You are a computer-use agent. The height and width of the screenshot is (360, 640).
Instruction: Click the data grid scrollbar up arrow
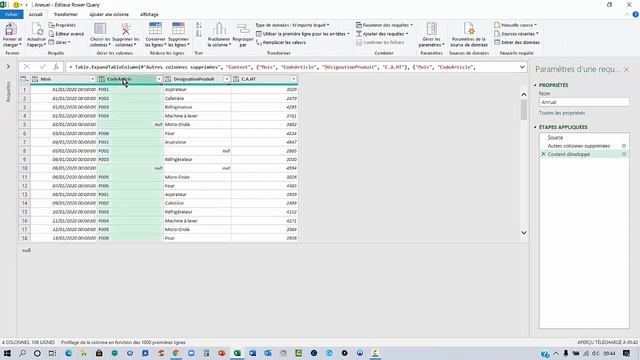[524, 94]
